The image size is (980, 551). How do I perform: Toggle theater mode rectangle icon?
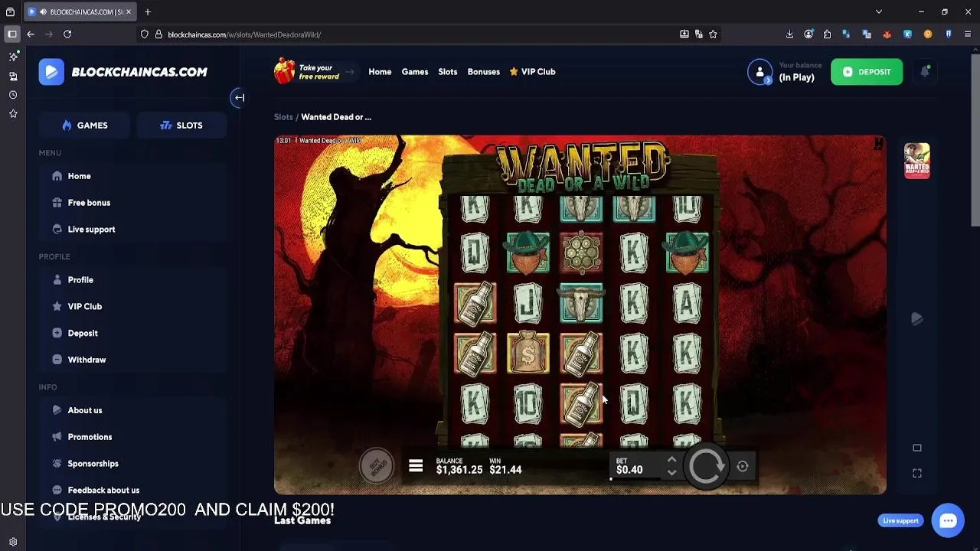click(x=917, y=448)
